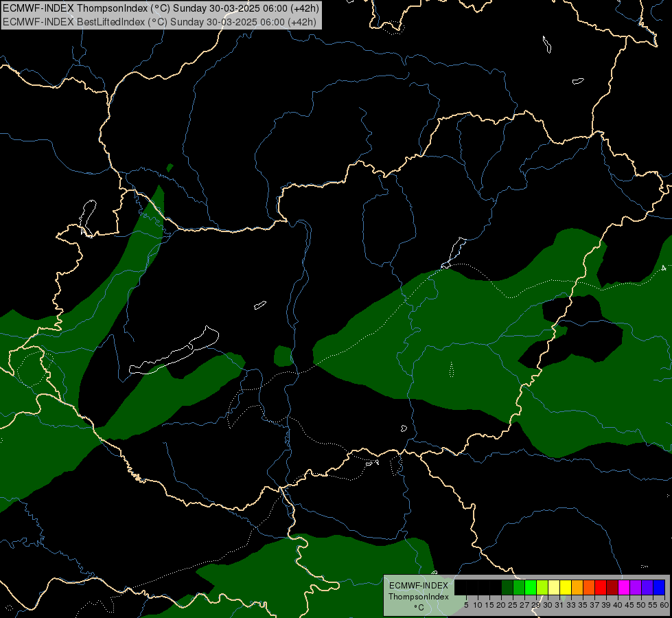Select the amber 33–35 legend swatch
Image resolution: width=672 pixels, height=618 pixels.
pos(577,587)
